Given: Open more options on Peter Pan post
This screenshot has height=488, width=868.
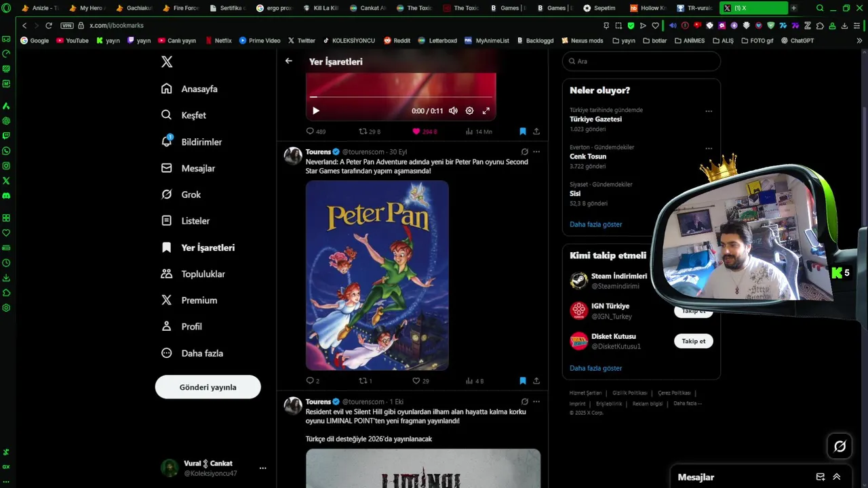Looking at the screenshot, I should (x=536, y=152).
